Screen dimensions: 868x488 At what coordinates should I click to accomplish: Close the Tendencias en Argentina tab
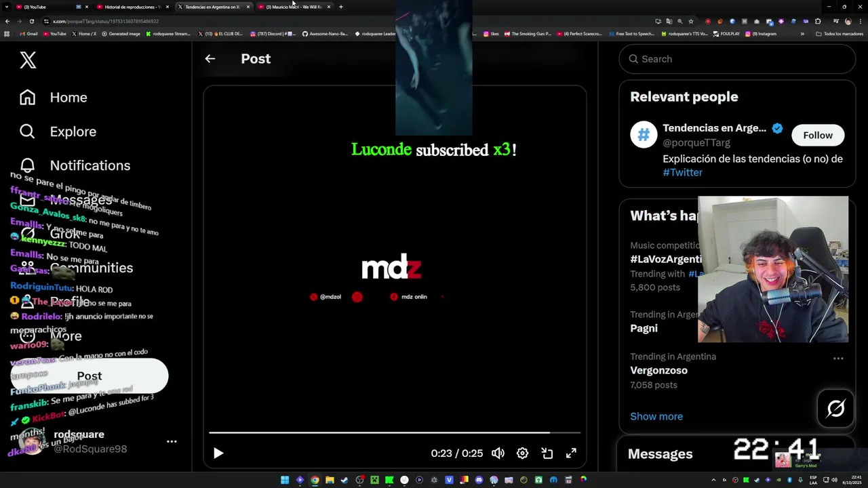[x=248, y=7]
